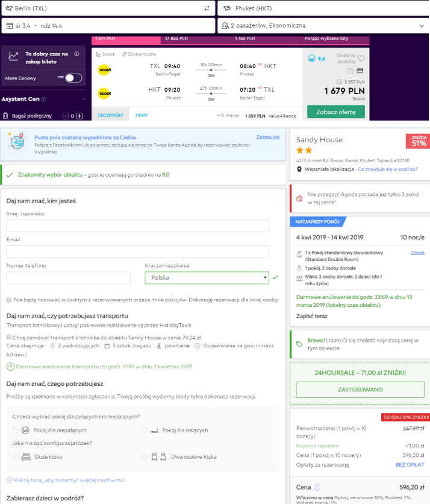The width and height of the screenshot is (430, 504).
Task: Open the Cena info icon
Action: click(x=317, y=487)
